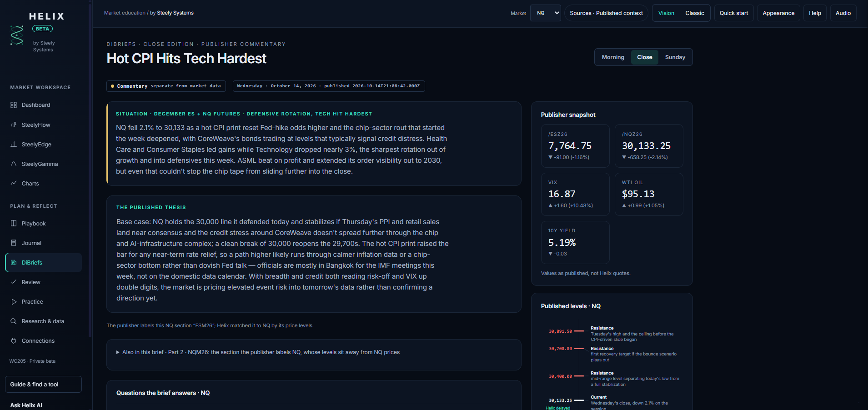Click the DiBriefs newspaper icon
868x410 pixels.
coord(14,262)
